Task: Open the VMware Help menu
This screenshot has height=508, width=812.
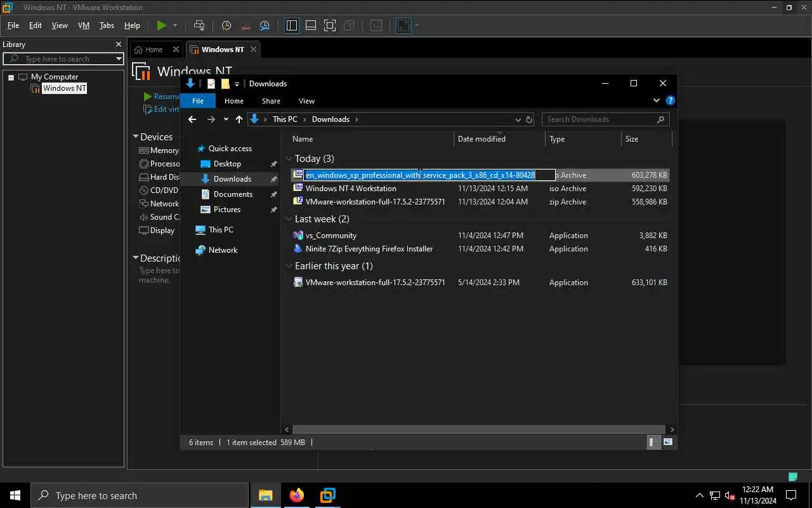Action: [132, 25]
